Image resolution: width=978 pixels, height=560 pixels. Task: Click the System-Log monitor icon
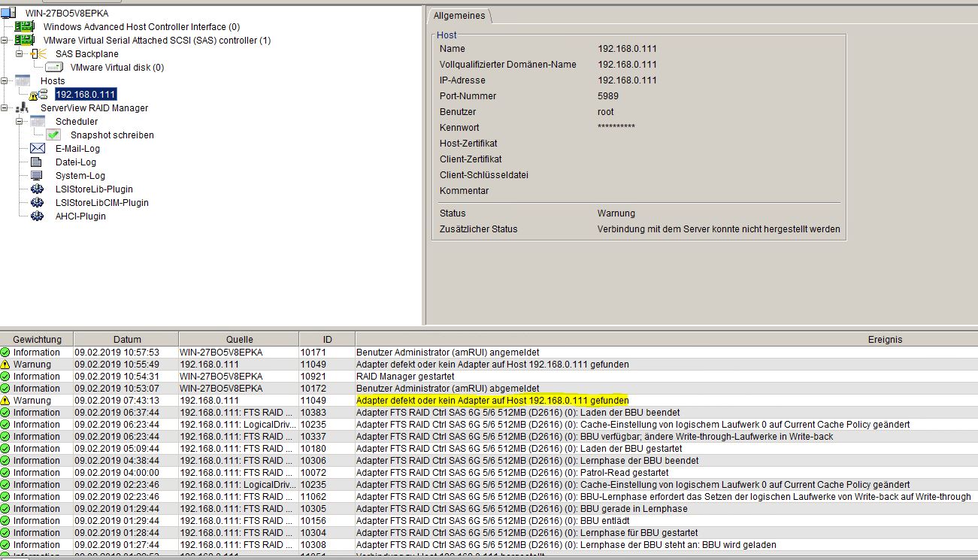37,176
